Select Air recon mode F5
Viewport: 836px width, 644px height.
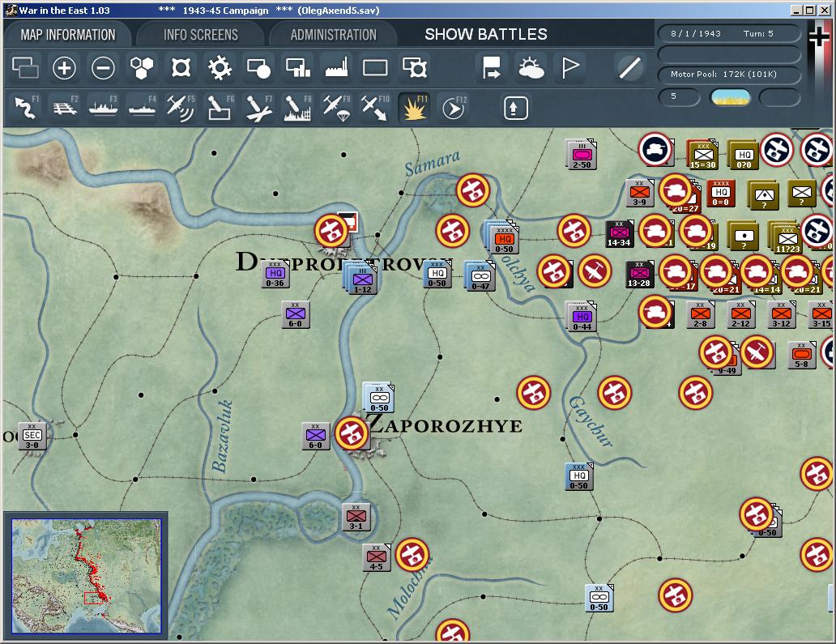(x=181, y=107)
